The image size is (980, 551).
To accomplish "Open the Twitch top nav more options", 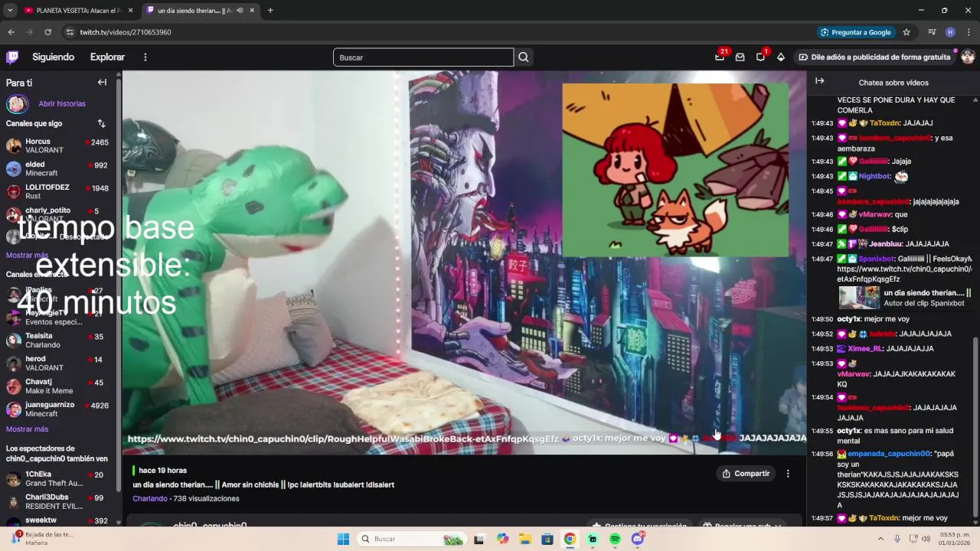I will [145, 57].
